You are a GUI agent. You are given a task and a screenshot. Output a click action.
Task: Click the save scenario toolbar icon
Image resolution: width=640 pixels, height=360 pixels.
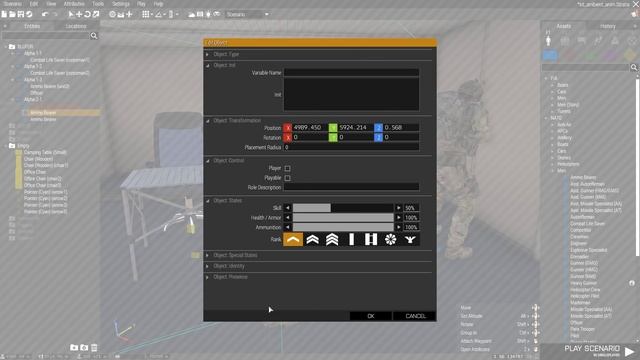(20, 14)
